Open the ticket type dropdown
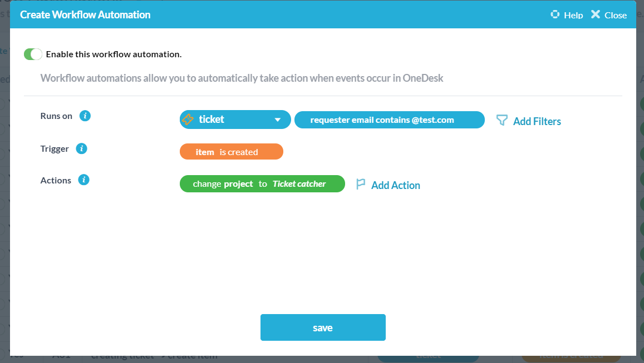 point(235,119)
